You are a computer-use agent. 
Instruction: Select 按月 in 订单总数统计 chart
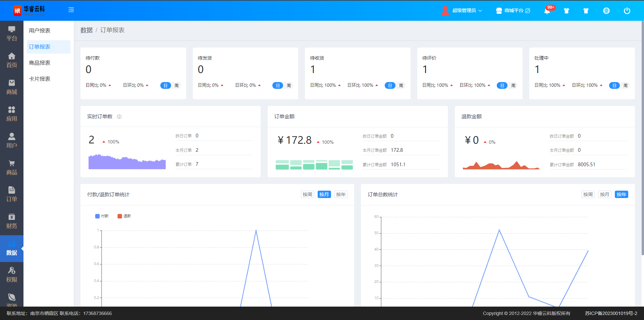(x=604, y=194)
